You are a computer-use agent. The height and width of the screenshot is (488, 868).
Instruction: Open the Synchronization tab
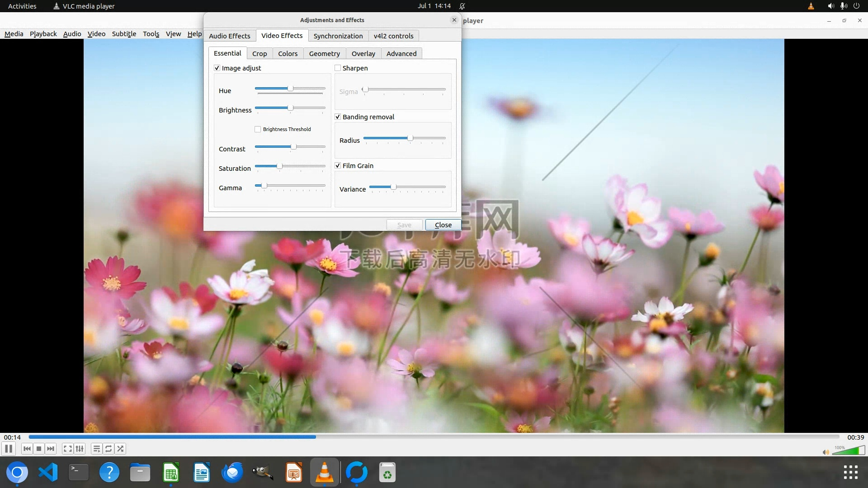tap(338, 36)
